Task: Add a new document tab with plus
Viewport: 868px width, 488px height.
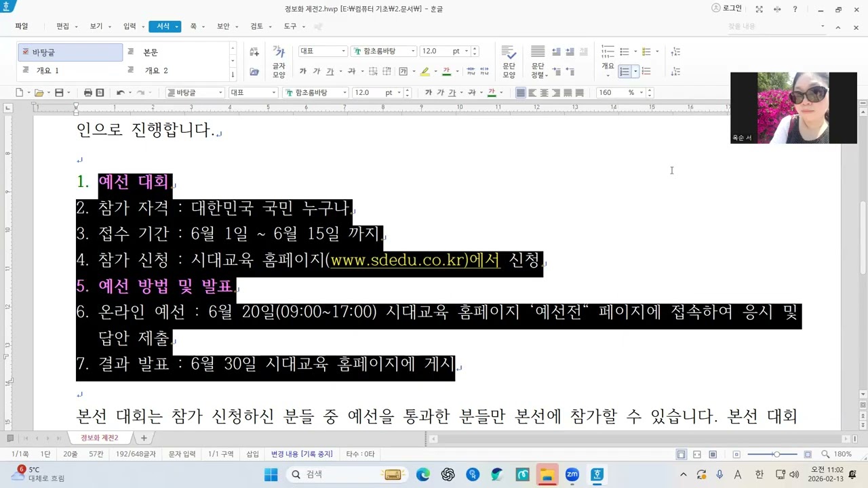Action: (144, 438)
